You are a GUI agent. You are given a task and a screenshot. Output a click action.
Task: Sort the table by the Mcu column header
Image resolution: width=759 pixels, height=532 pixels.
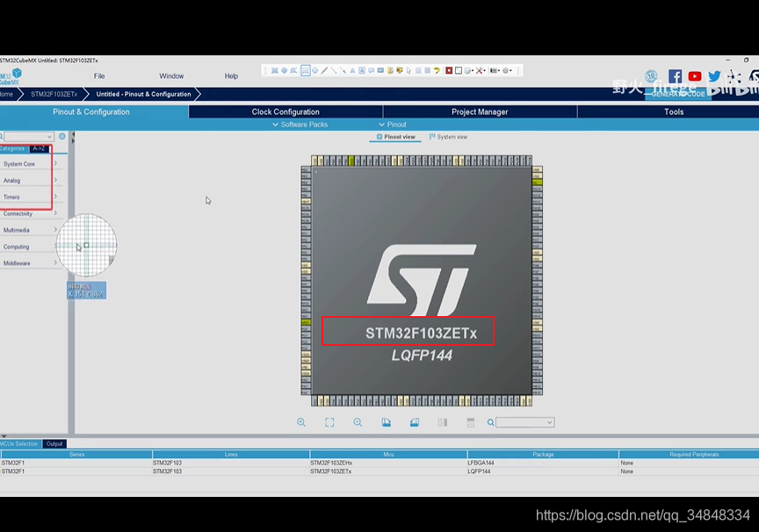388,454
